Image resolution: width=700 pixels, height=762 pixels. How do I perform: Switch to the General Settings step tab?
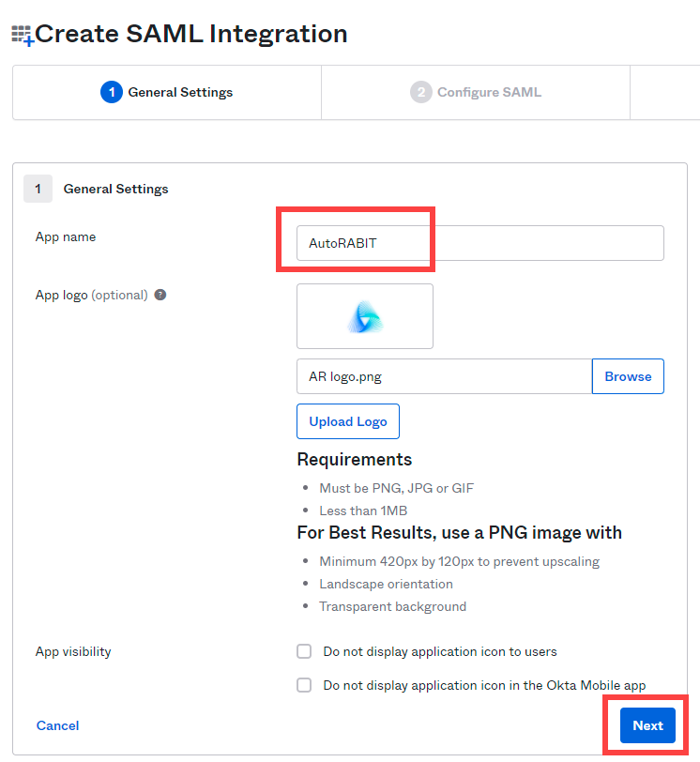tap(167, 92)
